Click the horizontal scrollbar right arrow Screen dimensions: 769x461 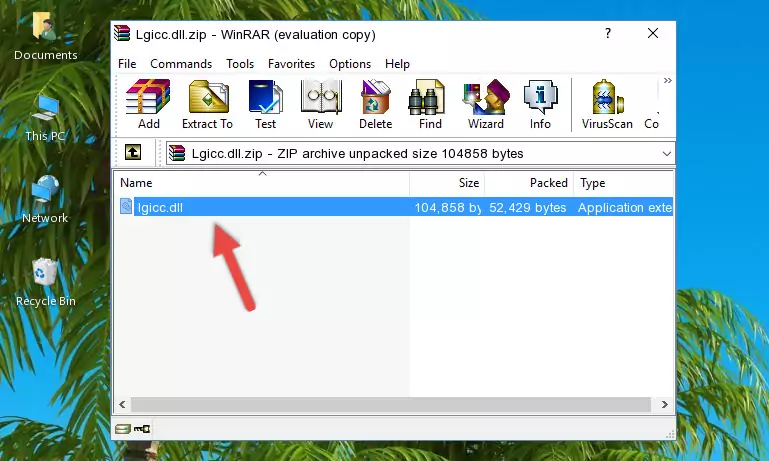pos(665,405)
